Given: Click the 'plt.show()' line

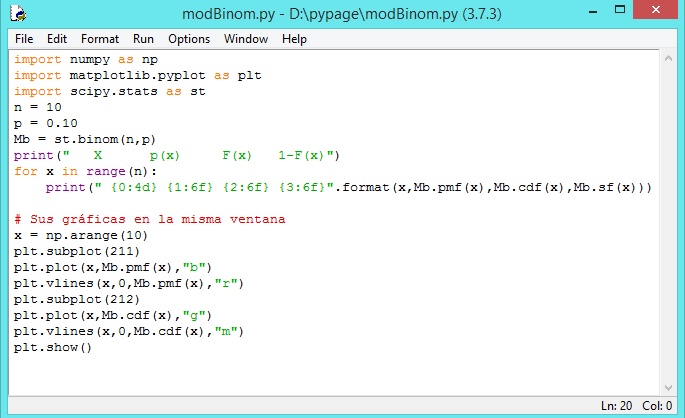Looking at the screenshot, I should 53,348.
